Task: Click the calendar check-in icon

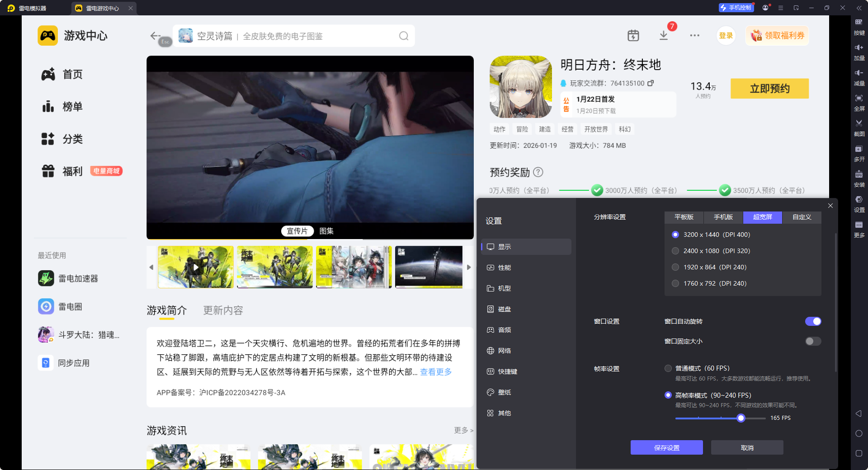Action: tap(633, 36)
